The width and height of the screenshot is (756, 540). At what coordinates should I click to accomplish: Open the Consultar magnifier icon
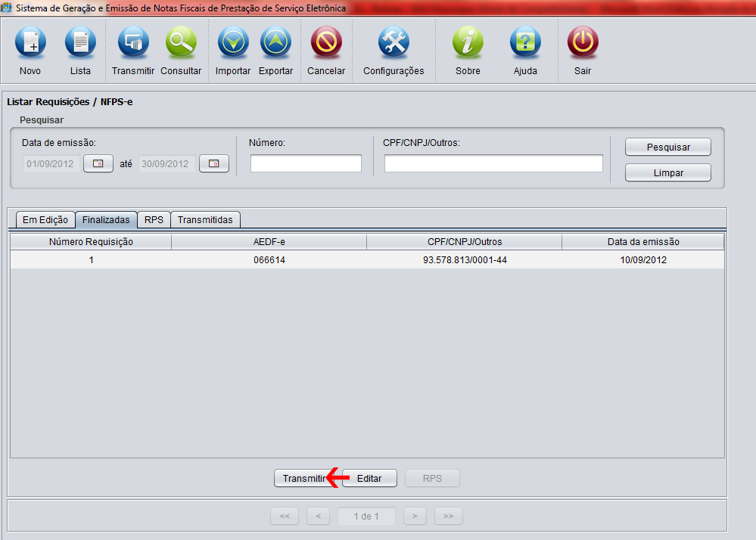click(181, 42)
